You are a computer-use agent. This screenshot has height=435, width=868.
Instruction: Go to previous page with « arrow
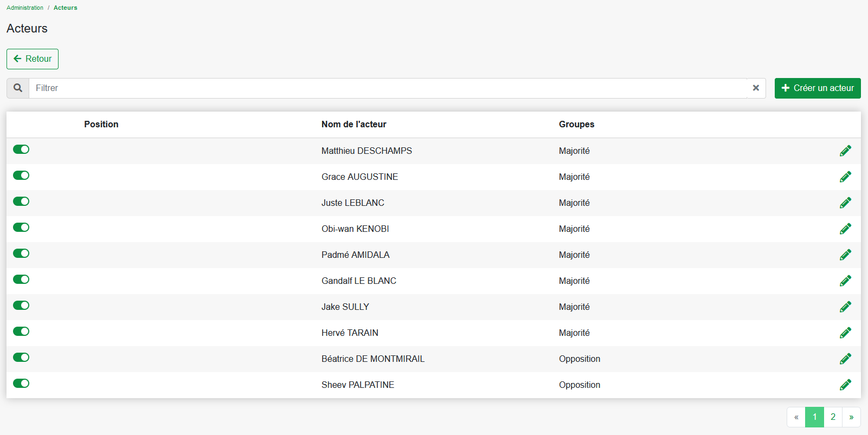[796, 417]
